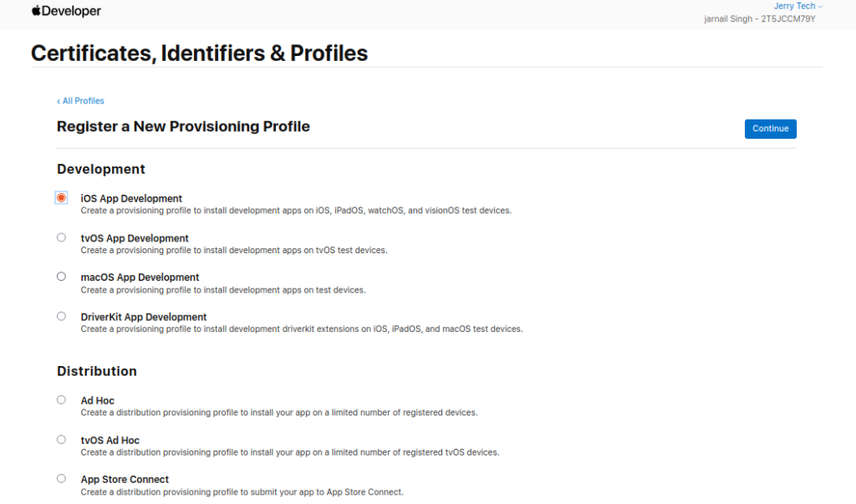Image resolution: width=856 pixels, height=504 pixels.
Task: Click the iOS App Development label
Action: coord(131,198)
